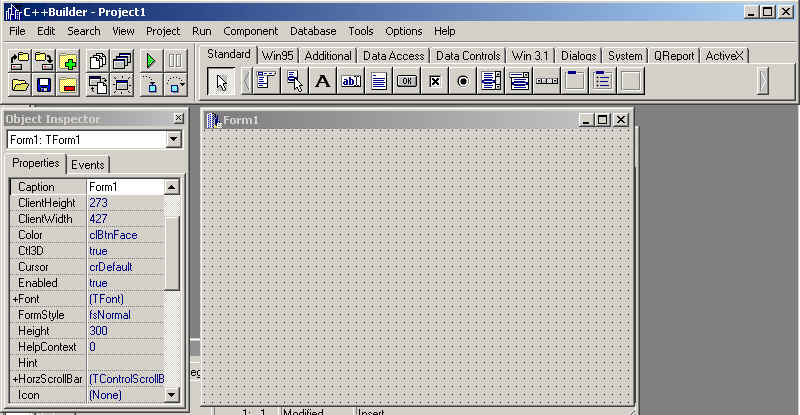Toggle the arrow pointer selection tool
Image resolution: width=800 pixels, height=415 pixels.
(x=221, y=82)
